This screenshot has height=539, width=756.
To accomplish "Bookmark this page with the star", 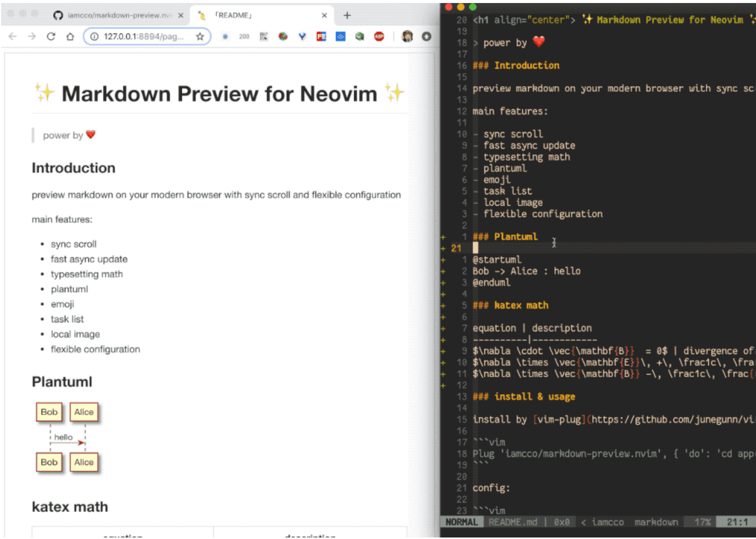I will [200, 36].
